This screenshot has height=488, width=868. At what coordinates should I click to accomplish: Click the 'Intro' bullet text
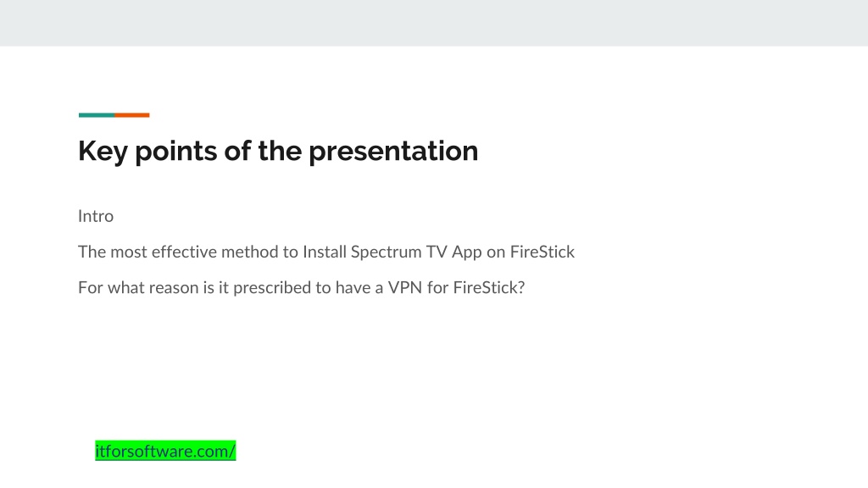click(96, 216)
